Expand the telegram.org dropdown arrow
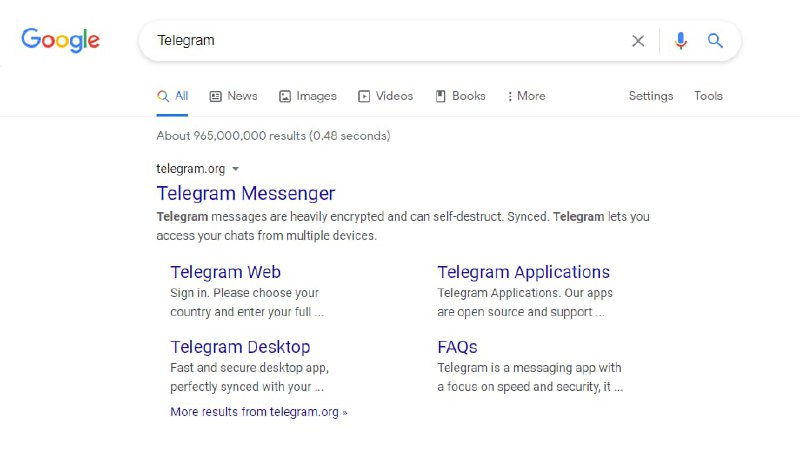Image resolution: width=800 pixels, height=451 pixels. tap(235, 169)
